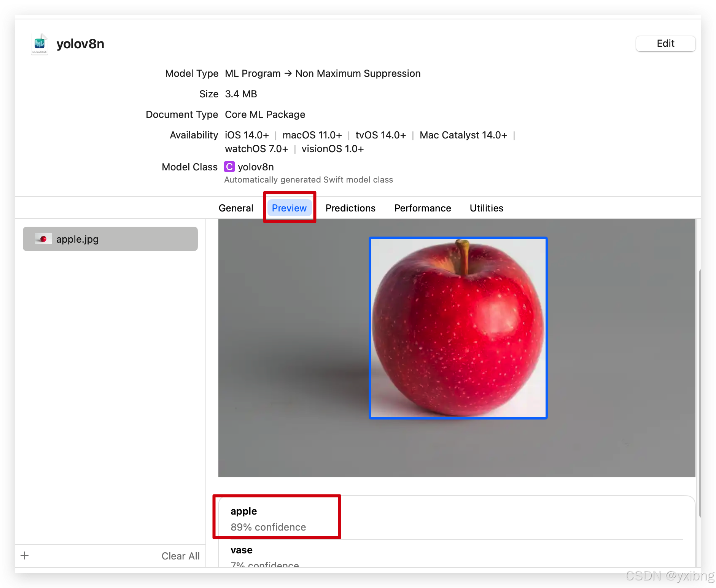Open the Predictions tab
The height and width of the screenshot is (588, 716).
tap(350, 208)
